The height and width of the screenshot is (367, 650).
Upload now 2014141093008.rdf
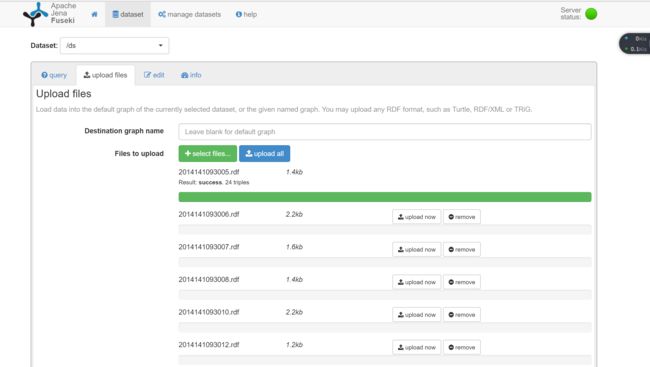click(x=417, y=282)
